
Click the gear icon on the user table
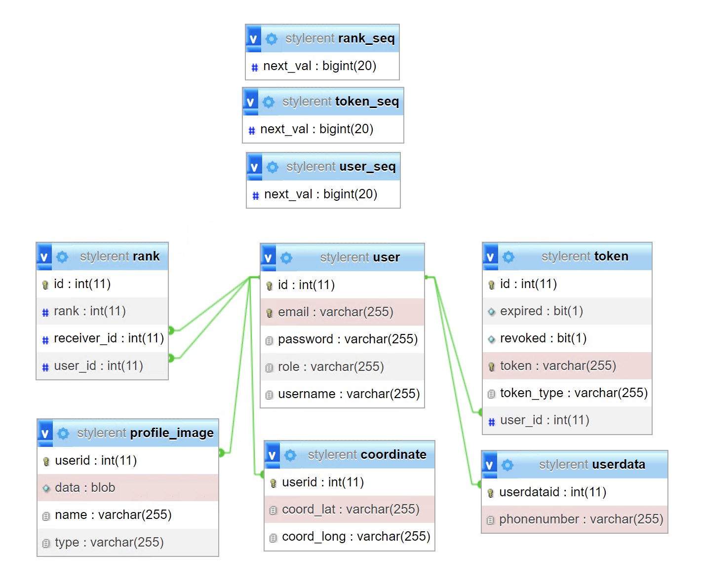287,257
